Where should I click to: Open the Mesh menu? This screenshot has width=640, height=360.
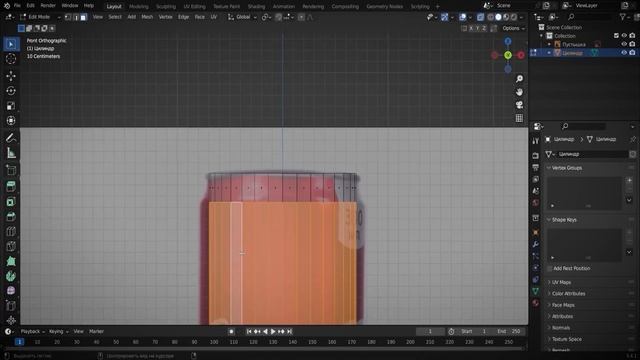point(147,17)
